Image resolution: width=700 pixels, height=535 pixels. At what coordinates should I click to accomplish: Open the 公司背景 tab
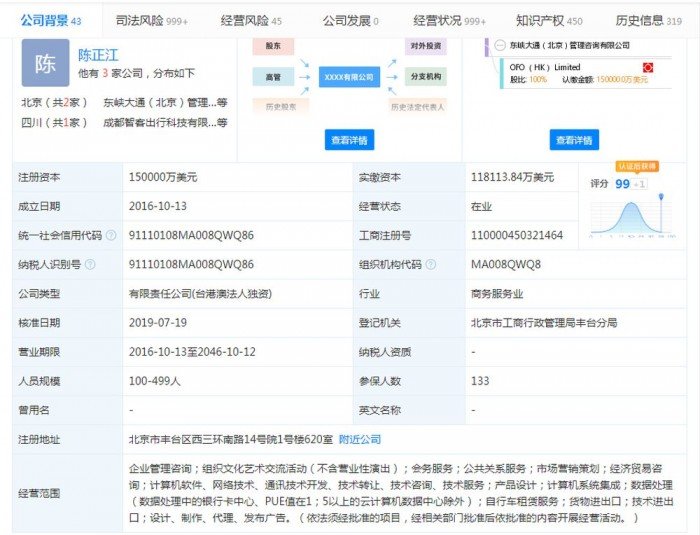[x=50, y=21]
